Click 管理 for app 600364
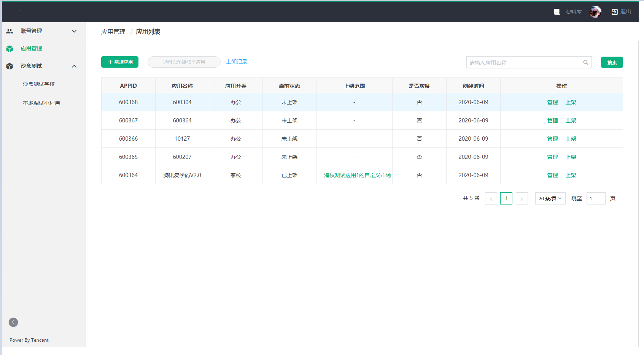 [553, 175]
